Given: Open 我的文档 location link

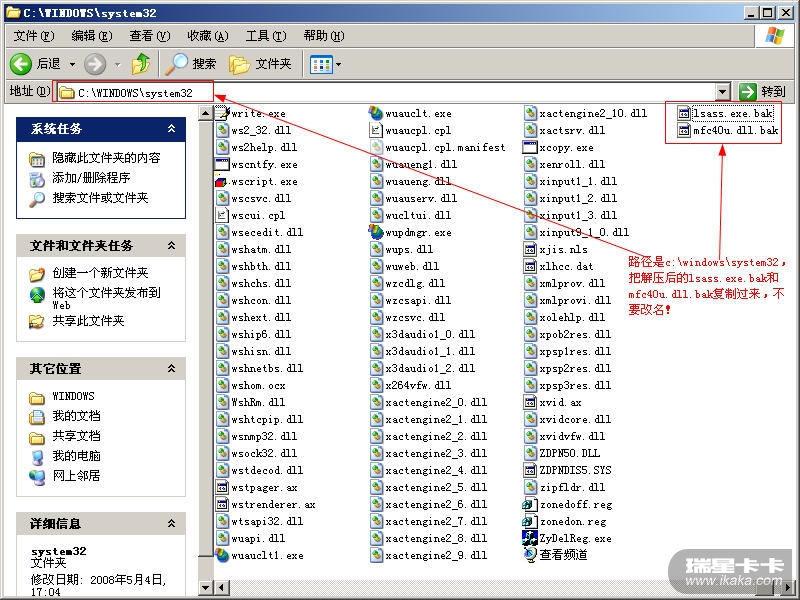Looking at the screenshot, I should point(76,416).
